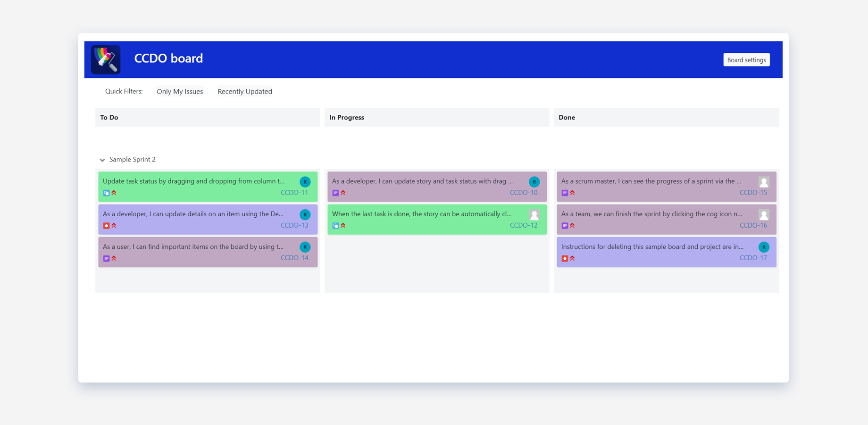Open the CCDO-11 issue key link

[294, 193]
